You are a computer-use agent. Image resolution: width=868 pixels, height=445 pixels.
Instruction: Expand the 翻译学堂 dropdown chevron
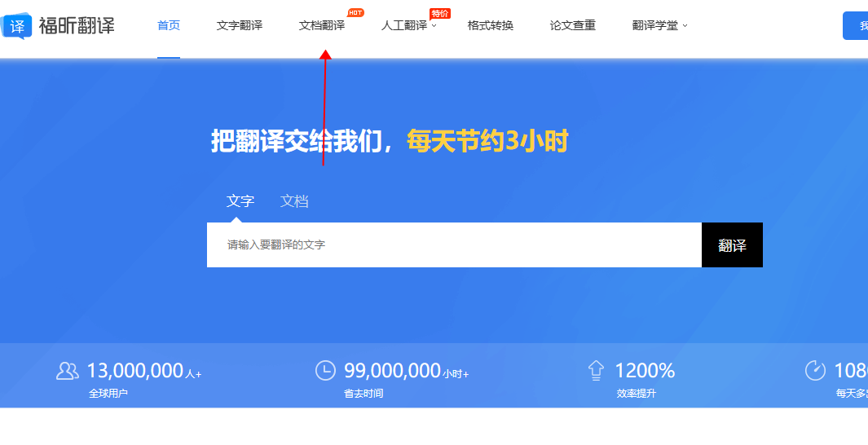685,26
